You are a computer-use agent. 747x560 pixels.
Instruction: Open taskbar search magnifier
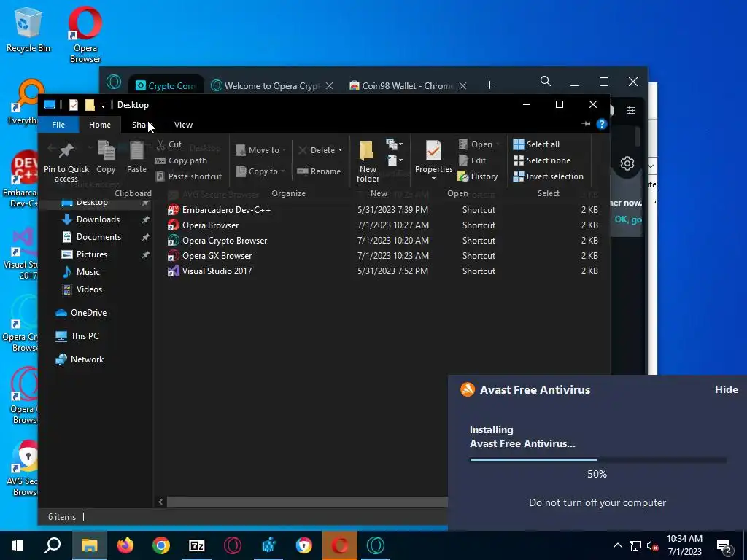(53, 545)
